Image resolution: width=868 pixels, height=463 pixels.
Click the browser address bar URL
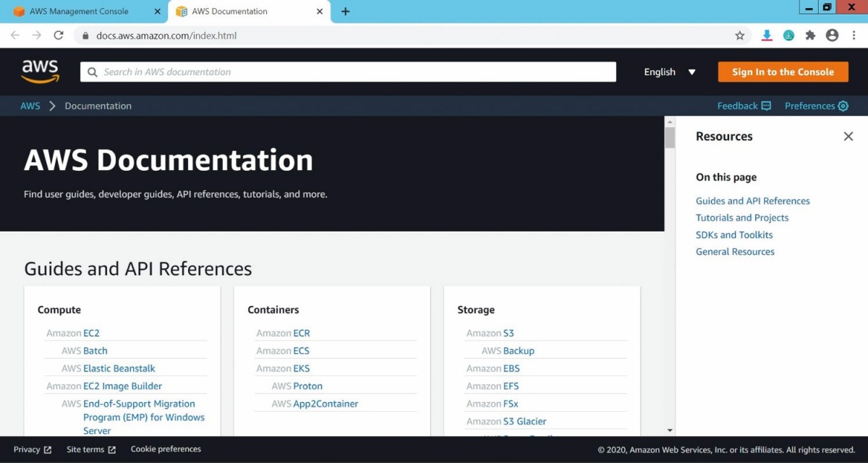(166, 35)
